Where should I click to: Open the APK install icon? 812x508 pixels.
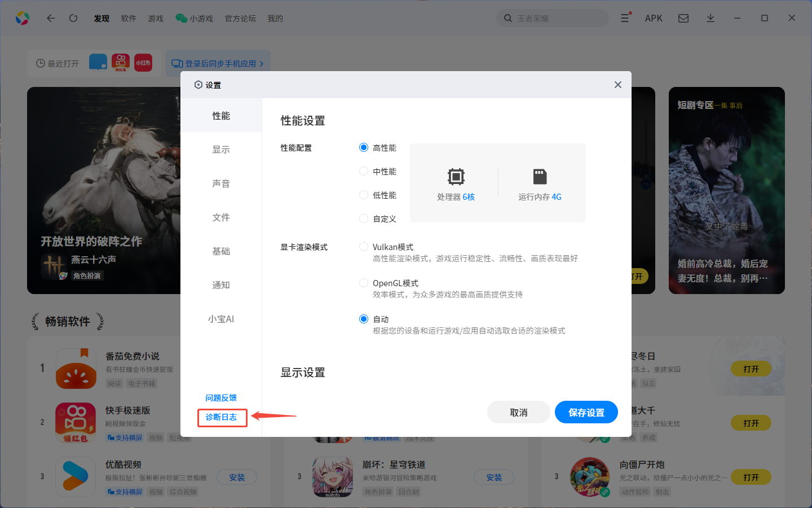(654, 18)
